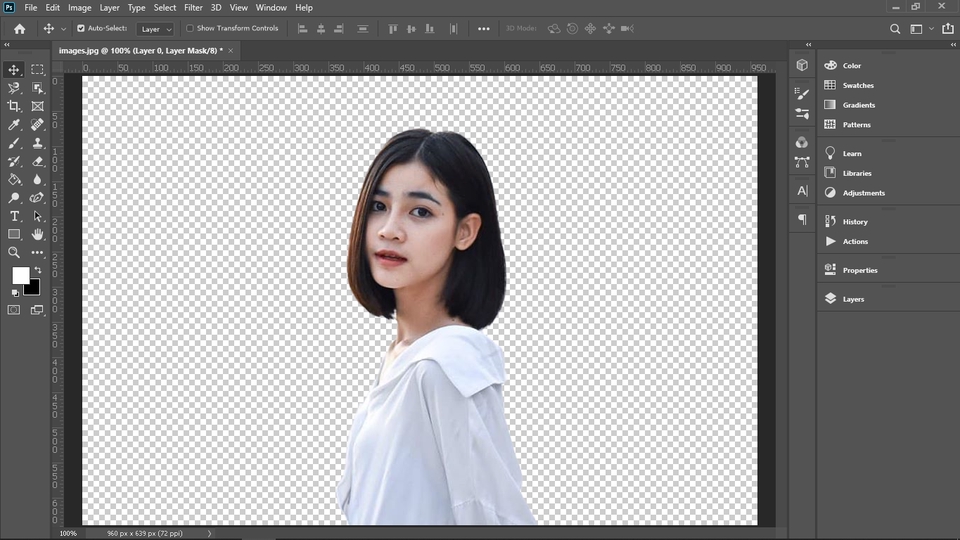The width and height of the screenshot is (960, 540).
Task: Open the Select menu
Action: (x=165, y=7)
